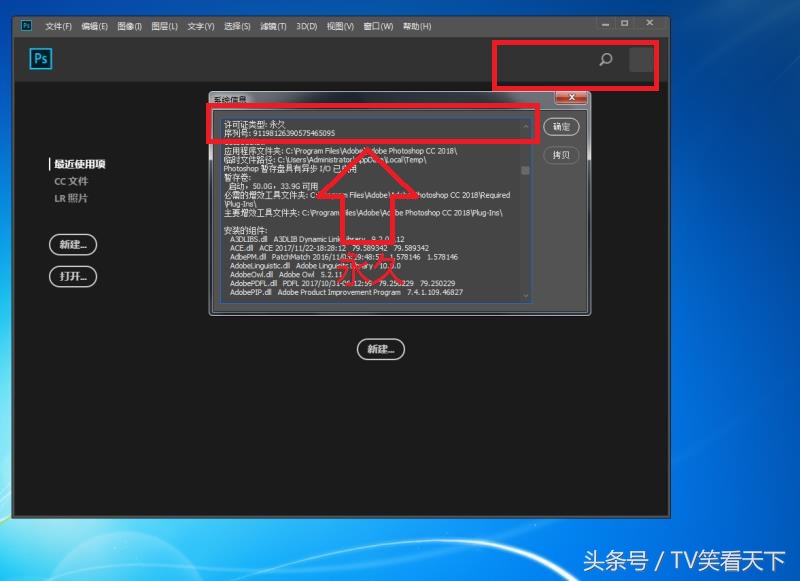Open the 滤镜(T) menu
The width and height of the screenshot is (800, 581).
point(270,26)
